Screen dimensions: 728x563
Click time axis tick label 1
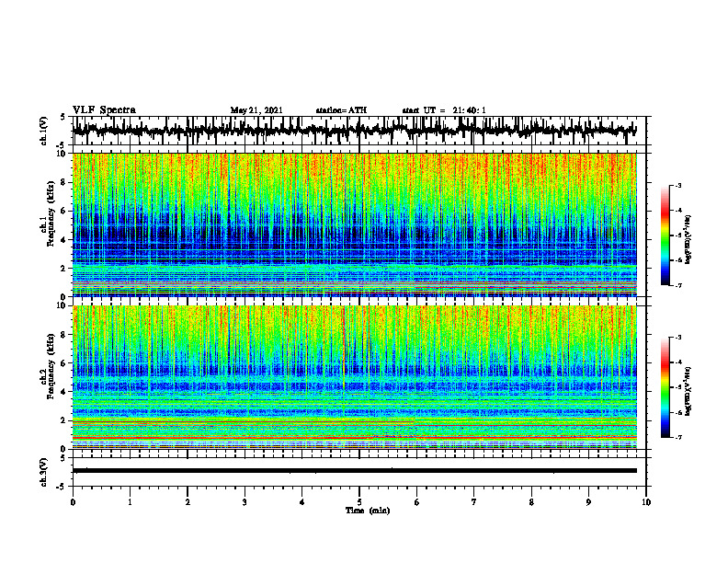(x=130, y=502)
